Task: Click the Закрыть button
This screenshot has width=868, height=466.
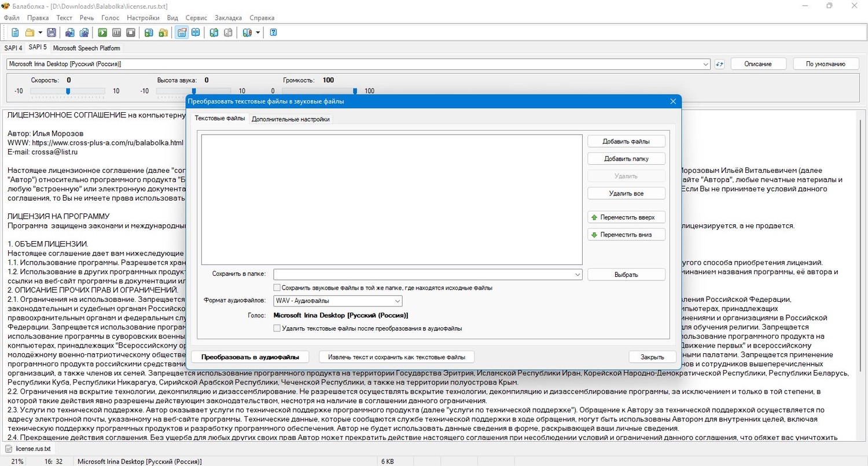Action: tap(652, 357)
